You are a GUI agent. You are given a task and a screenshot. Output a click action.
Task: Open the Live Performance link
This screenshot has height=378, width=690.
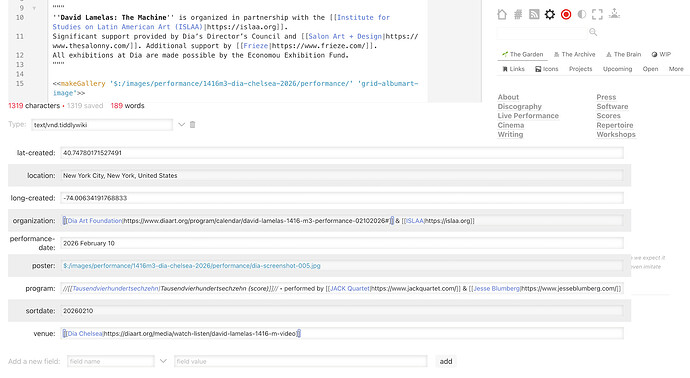528,116
